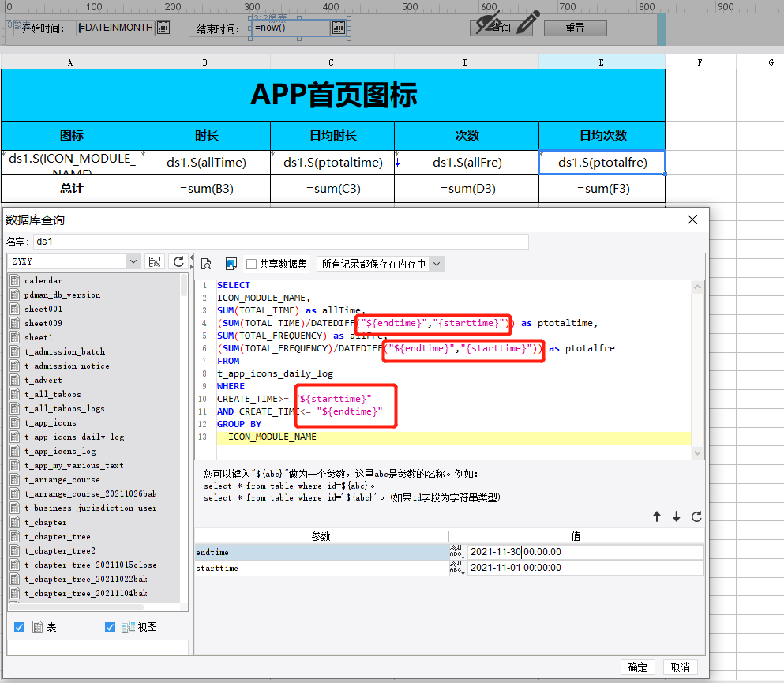
Task: Click the 日均时长 header cell
Action: [x=332, y=136]
